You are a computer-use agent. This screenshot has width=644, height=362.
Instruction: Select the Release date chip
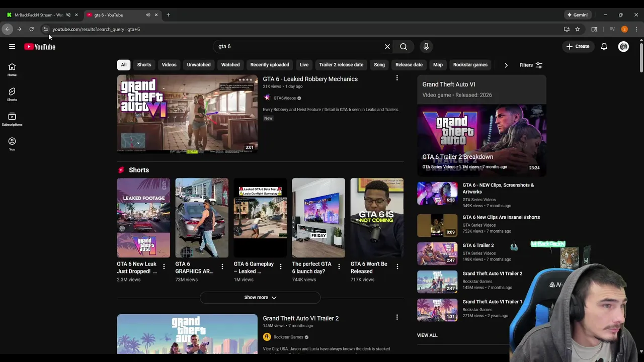(x=409, y=65)
